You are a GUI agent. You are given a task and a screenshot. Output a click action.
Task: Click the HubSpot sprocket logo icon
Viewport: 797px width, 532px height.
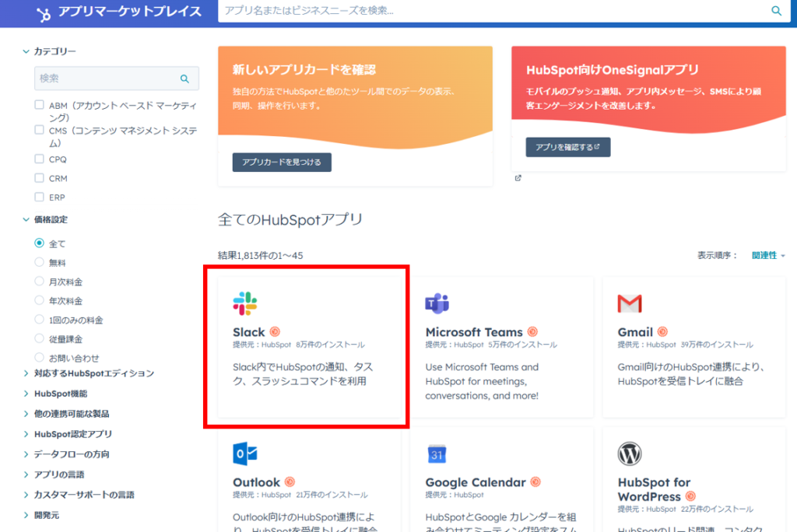tap(44, 14)
